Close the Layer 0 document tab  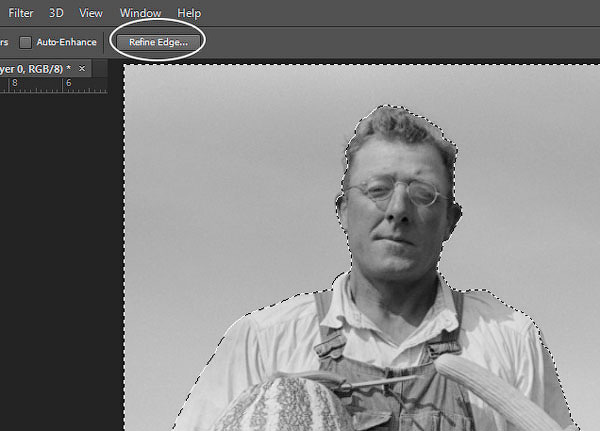[82, 69]
